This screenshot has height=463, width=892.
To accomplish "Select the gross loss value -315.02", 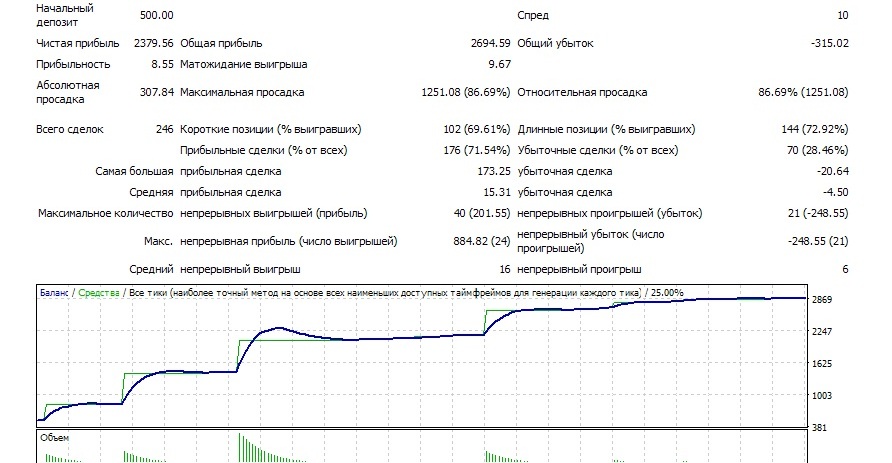I will click(829, 43).
